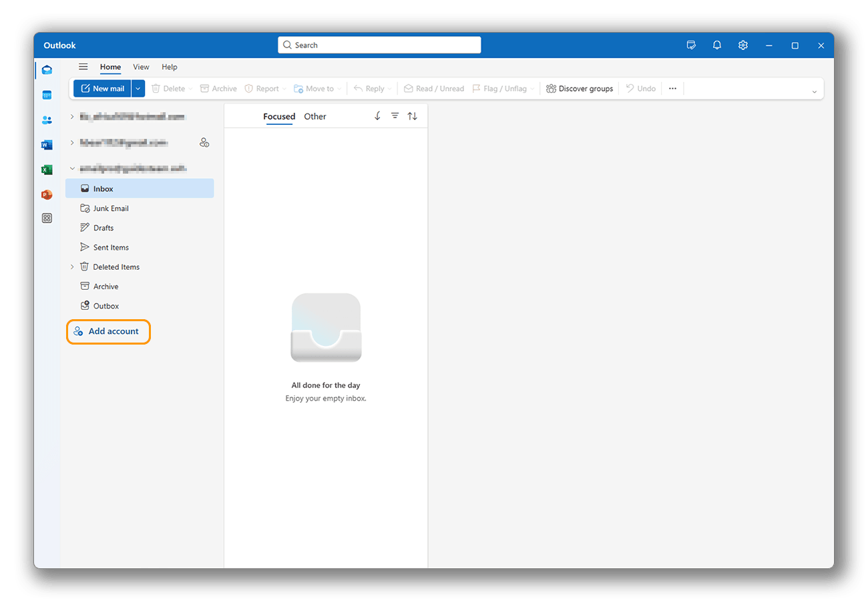Launch PowerPoint from the left app bar
This screenshot has height=601, width=868.
(x=47, y=194)
